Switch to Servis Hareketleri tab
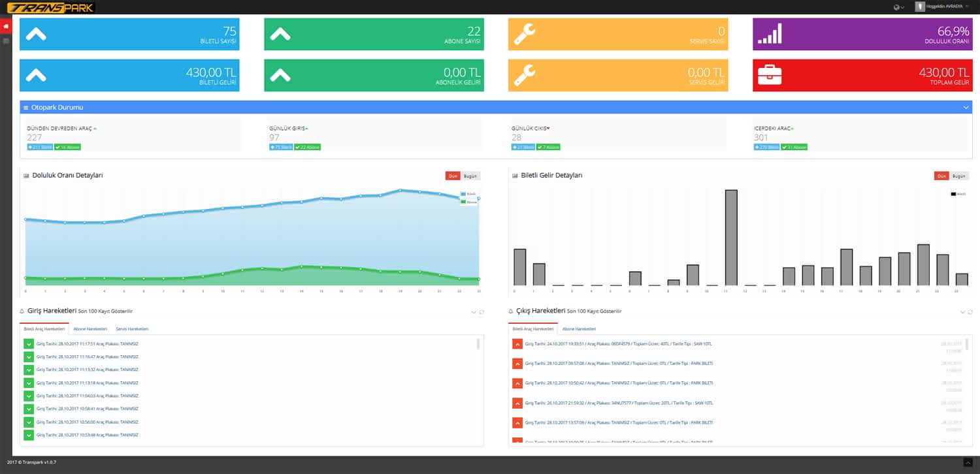Screen dimensions: 980x474 [132, 329]
